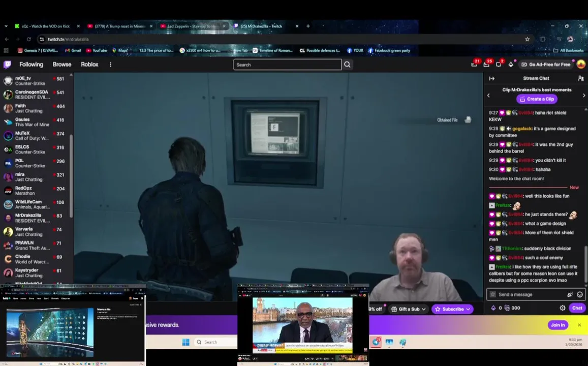
Task: Open the chat community users list icon
Action: coord(581,78)
